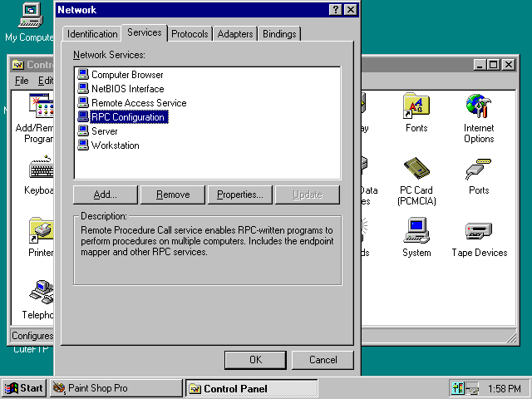Open the Adapters tab
This screenshot has height=399, width=532.
tap(235, 34)
